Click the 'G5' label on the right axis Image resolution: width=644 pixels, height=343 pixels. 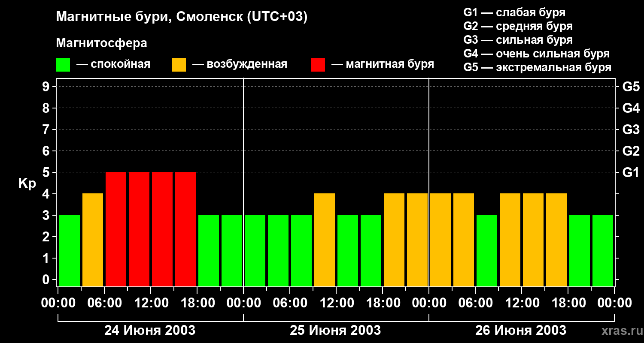tap(631, 87)
